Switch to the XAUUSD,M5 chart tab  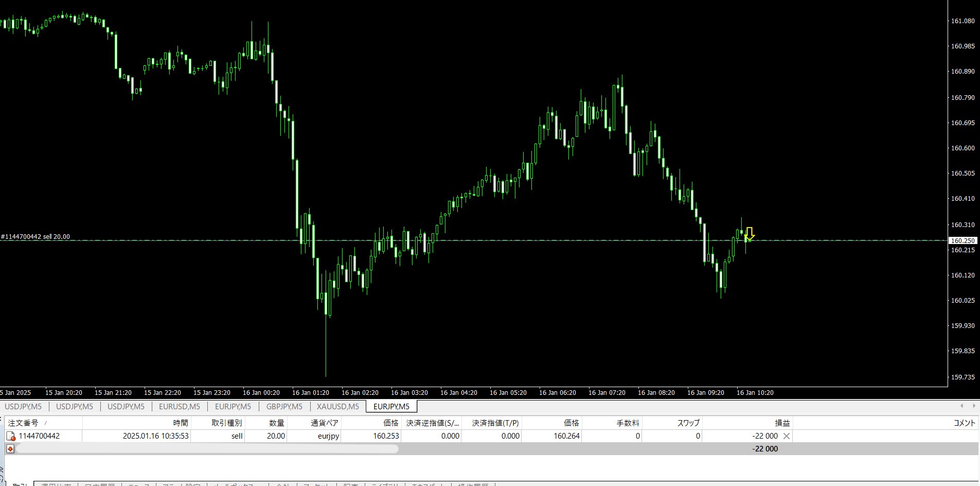pyautogui.click(x=338, y=407)
